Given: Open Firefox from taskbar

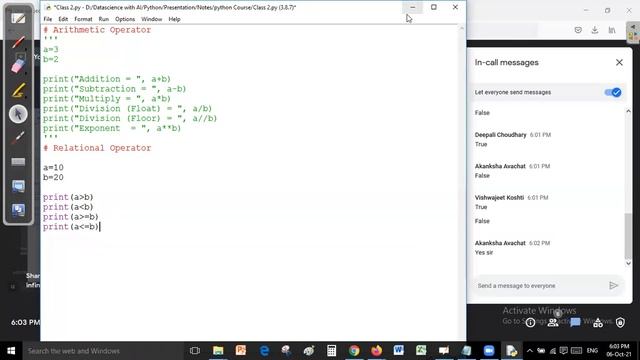Looking at the screenshot, I should tap(376, 351).
